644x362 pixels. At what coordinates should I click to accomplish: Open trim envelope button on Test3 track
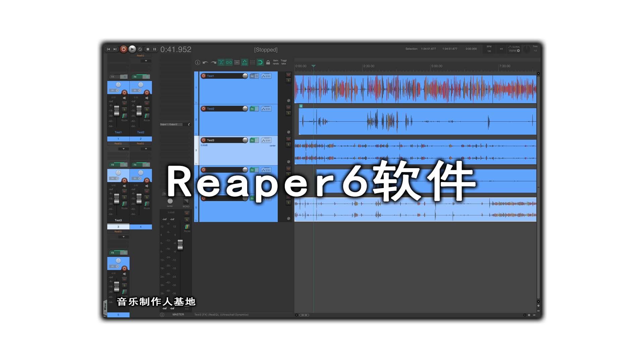point(266,140)
